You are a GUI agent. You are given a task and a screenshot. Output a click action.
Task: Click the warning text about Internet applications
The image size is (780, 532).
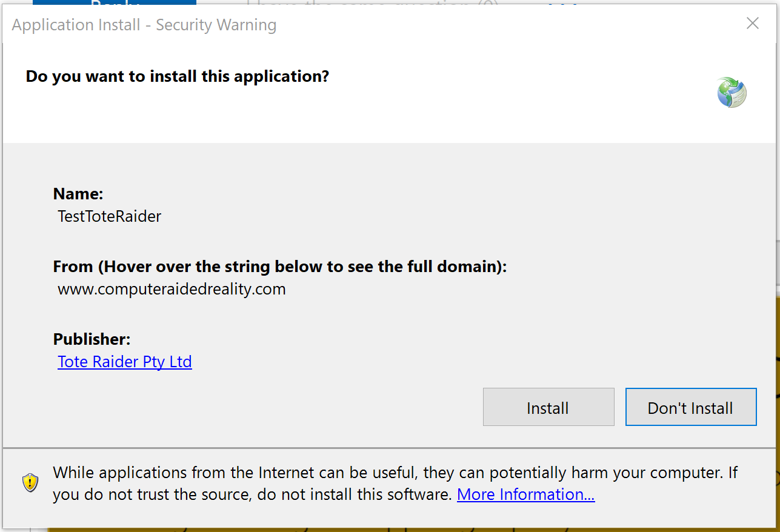395,484
